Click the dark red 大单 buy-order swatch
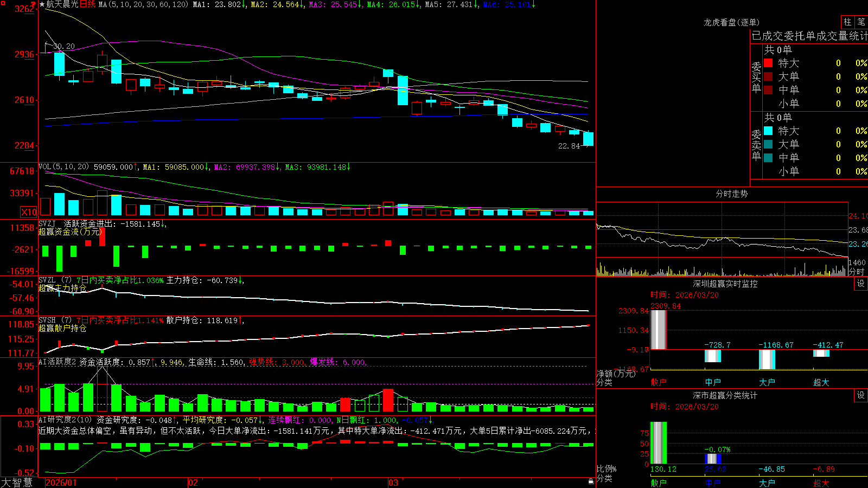Viewport: 868px width, 488px height. tap(768, 76)
